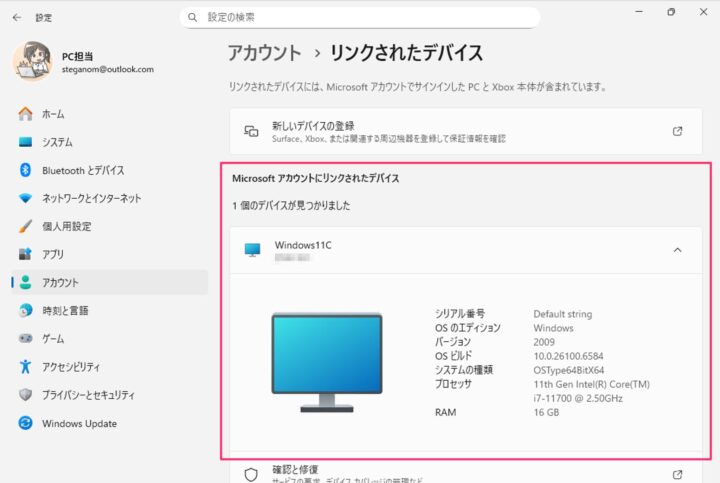Open the PC担当 profile avatar
Viewport: 720px width, 483px height.
[32, 62]
